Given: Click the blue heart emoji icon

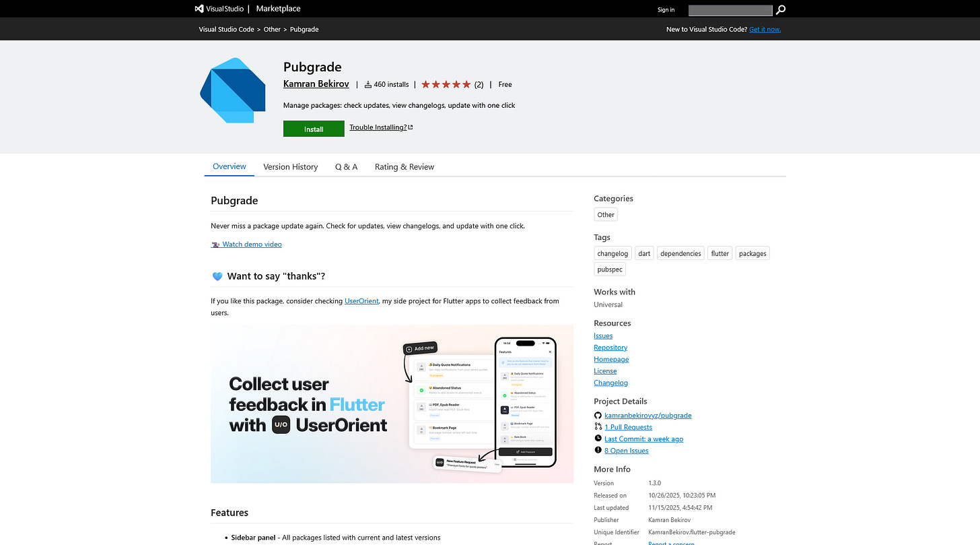Looking at the screenshot, I should click(217, 276).
